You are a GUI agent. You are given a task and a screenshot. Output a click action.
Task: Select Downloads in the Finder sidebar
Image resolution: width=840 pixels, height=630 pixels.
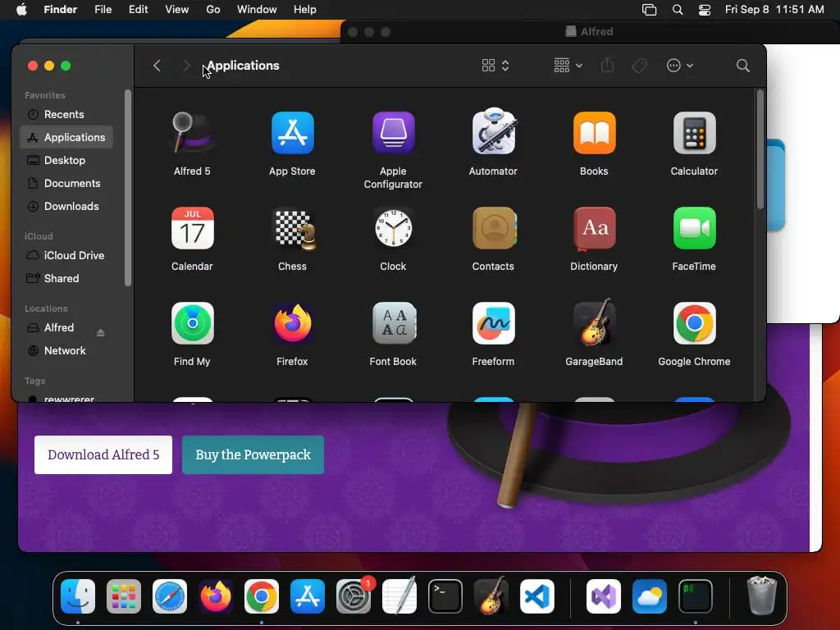(x=66, y=206)
